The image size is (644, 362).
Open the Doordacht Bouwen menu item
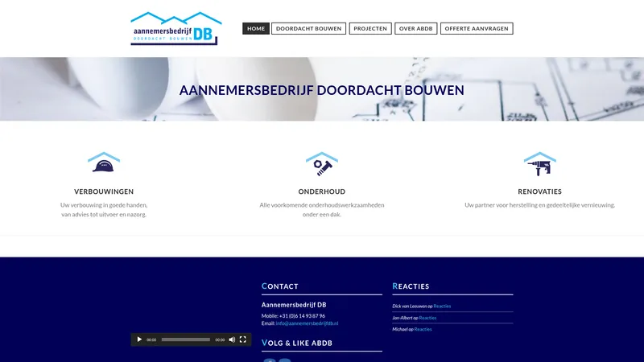(x=308, y=28)
